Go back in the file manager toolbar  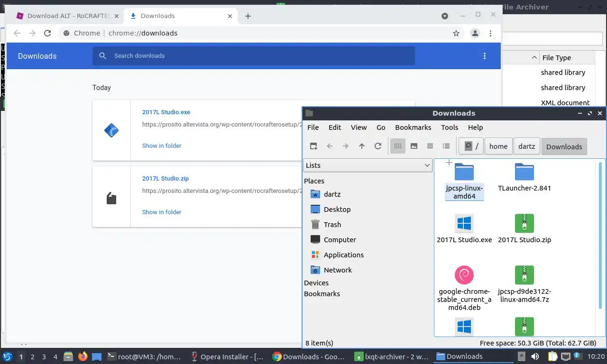(330, 146)
